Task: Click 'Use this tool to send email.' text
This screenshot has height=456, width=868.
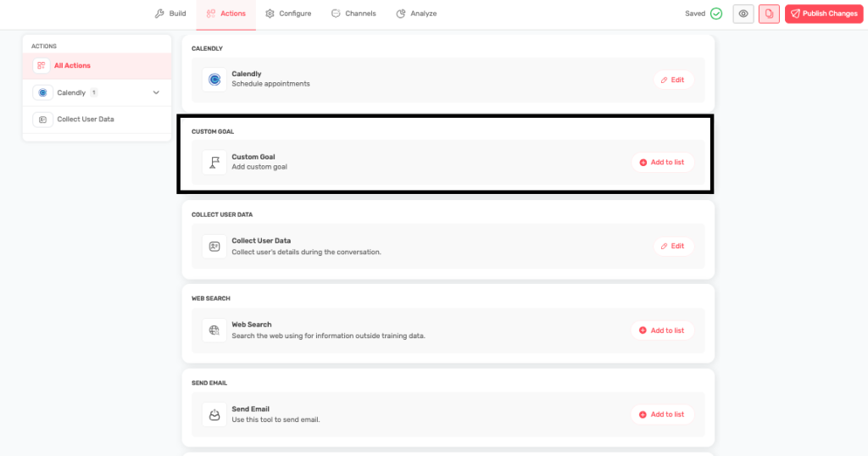Action: coord(275,420)
